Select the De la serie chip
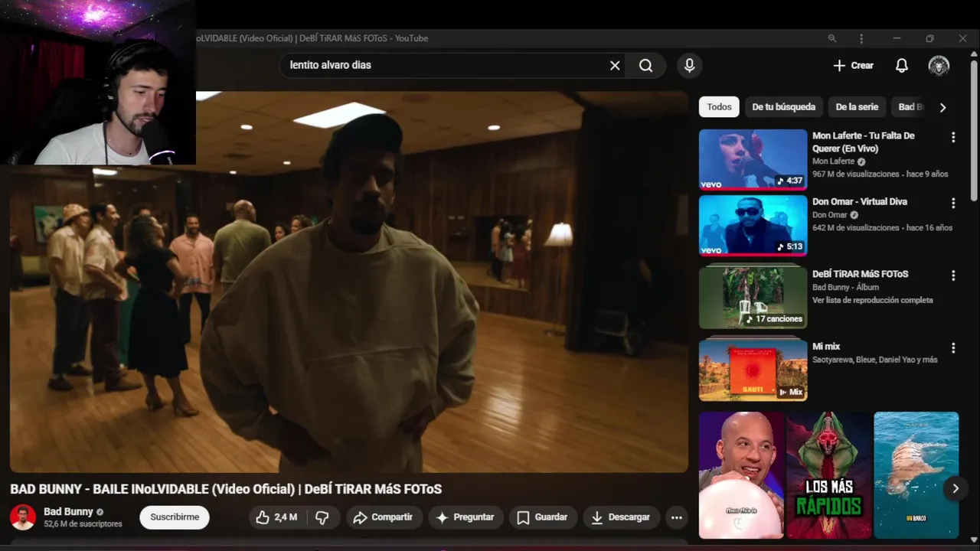This screenshot has height=551, width=980. click(857, 107)
